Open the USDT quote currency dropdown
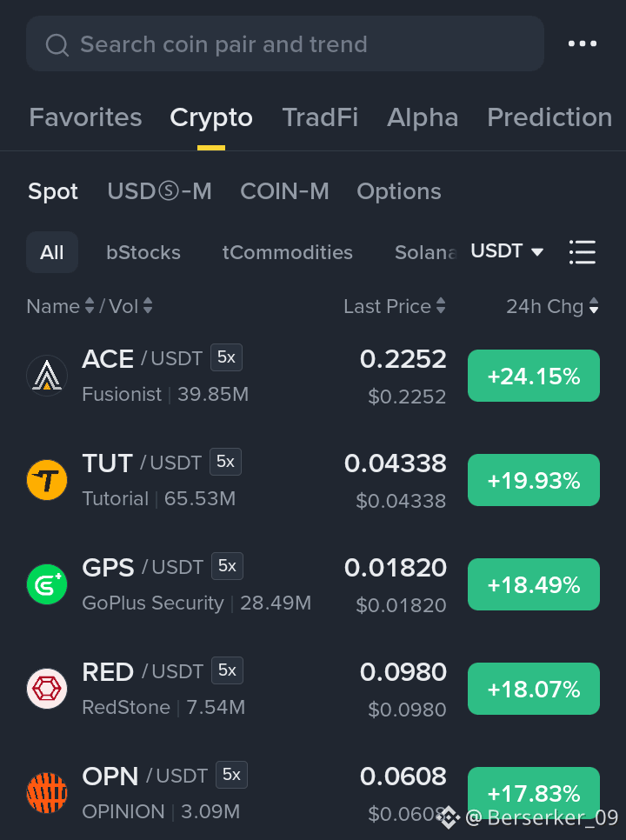Image resolution: width=626 pixels, height=840 pixels. pos(507,251)
